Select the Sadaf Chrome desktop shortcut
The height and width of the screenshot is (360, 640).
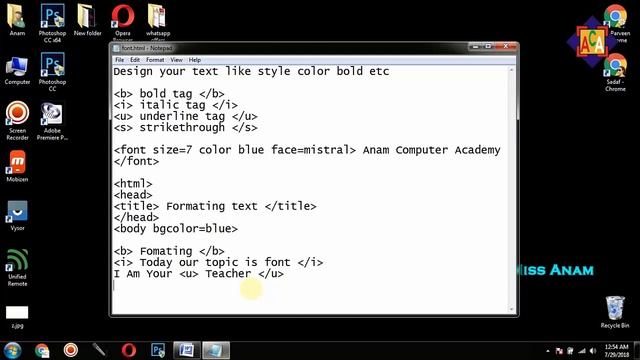click(616, 72)
